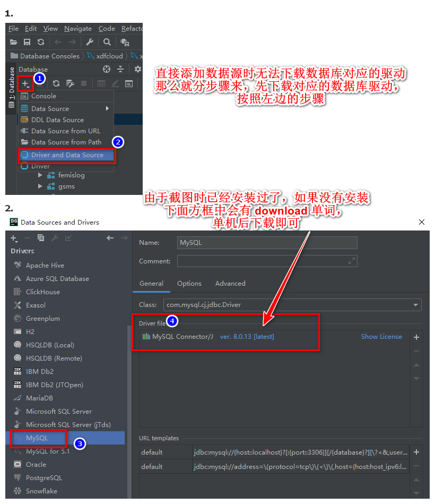Open console via QL icon in Database toolbar
The height and width of the screenshot is (504, 435).
[x=129, y=84]
